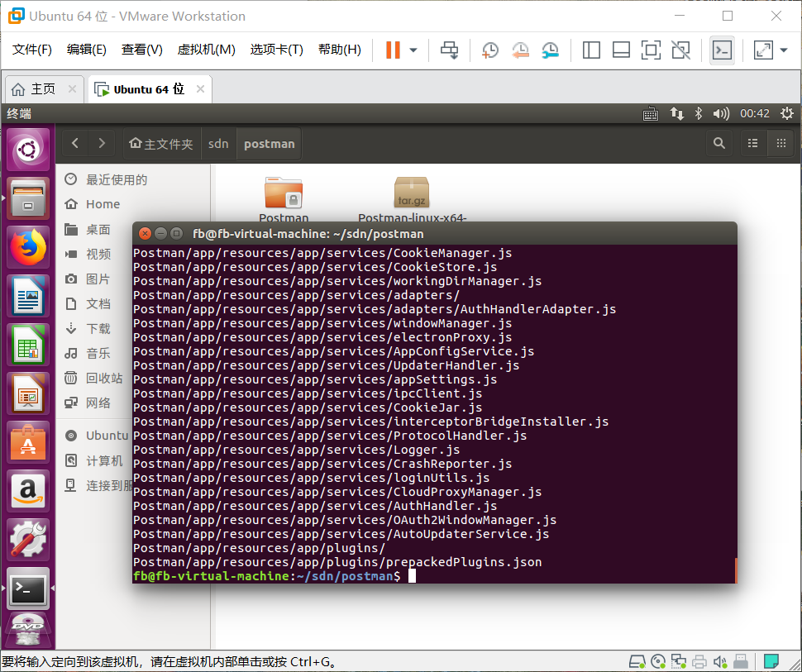The height and width of the screenshot is (672, 802).
Task: Open the 查看(V) menu
Action: click(x=141, y=50)
